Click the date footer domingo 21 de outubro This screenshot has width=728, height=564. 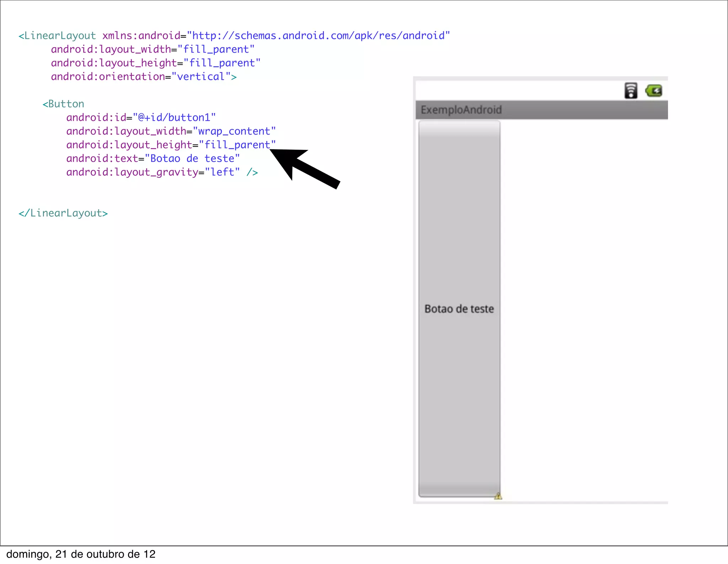click(x=81, y=554)
